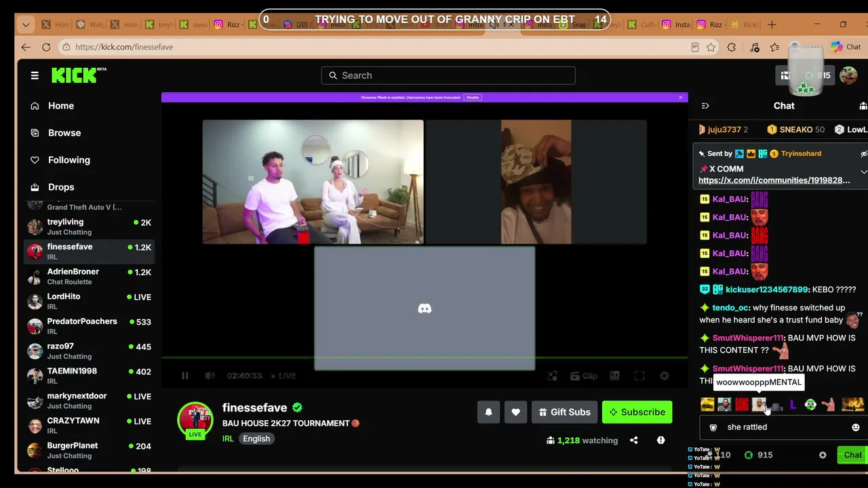Screen dimensions: 868x488
Task: Click the kick.com/finessefave address bar
Action: point(373,47)
